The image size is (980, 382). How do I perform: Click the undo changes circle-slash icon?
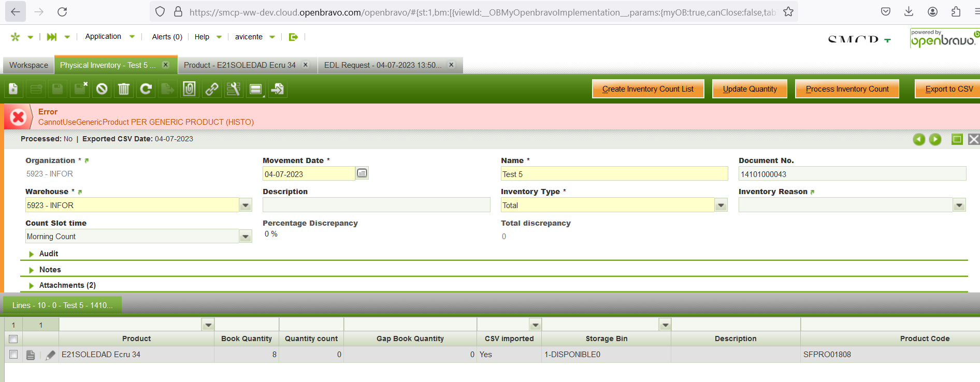pos(102,89)
